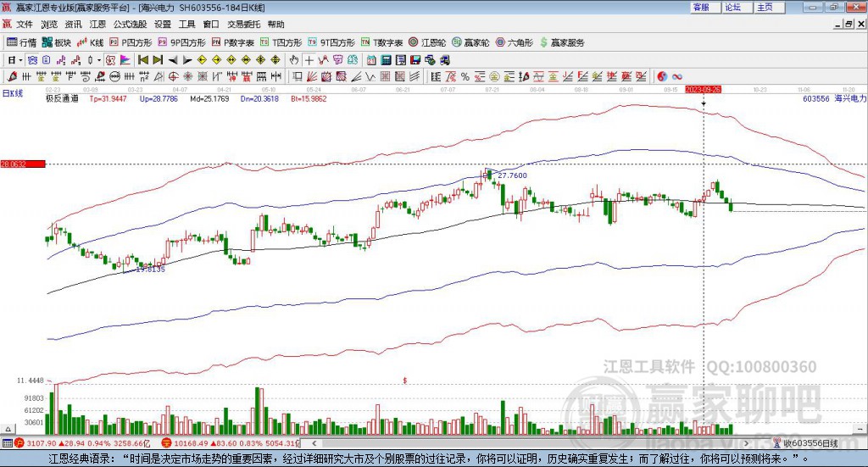Click the Up=28.7786 indicator value

point(159,98)
